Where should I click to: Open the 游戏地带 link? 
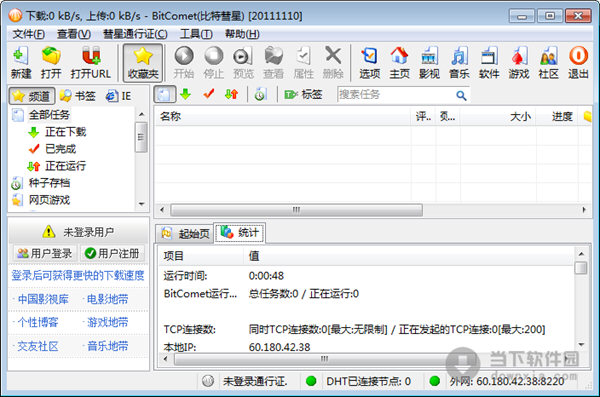click(x=108, y=322)
